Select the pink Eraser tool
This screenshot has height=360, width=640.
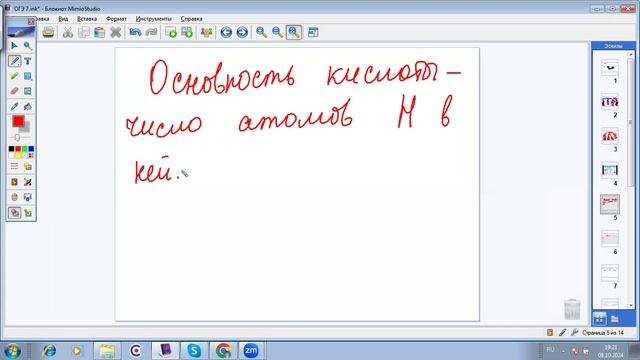coord(14,91)
